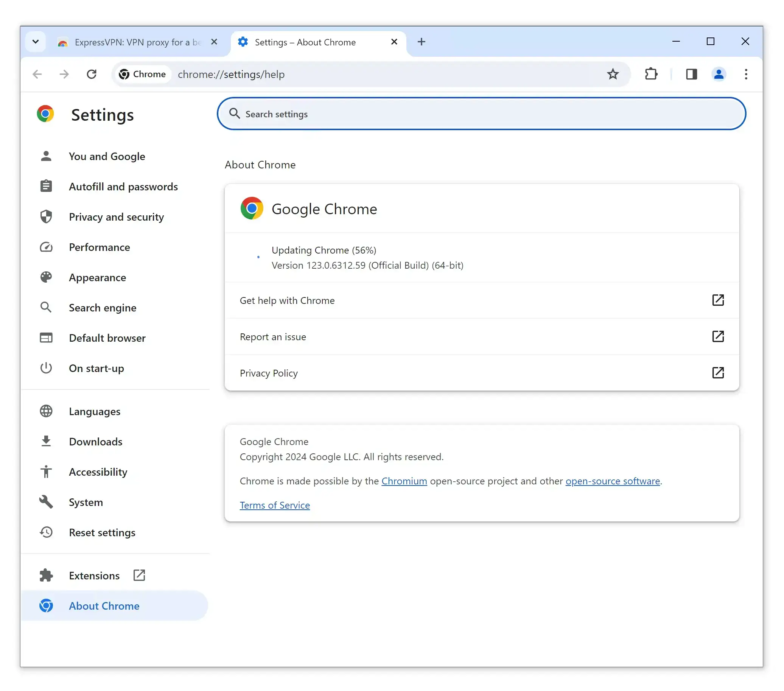
Task: Click external-link icon on Privacy Policy row
Action: (x=718, y=372)
